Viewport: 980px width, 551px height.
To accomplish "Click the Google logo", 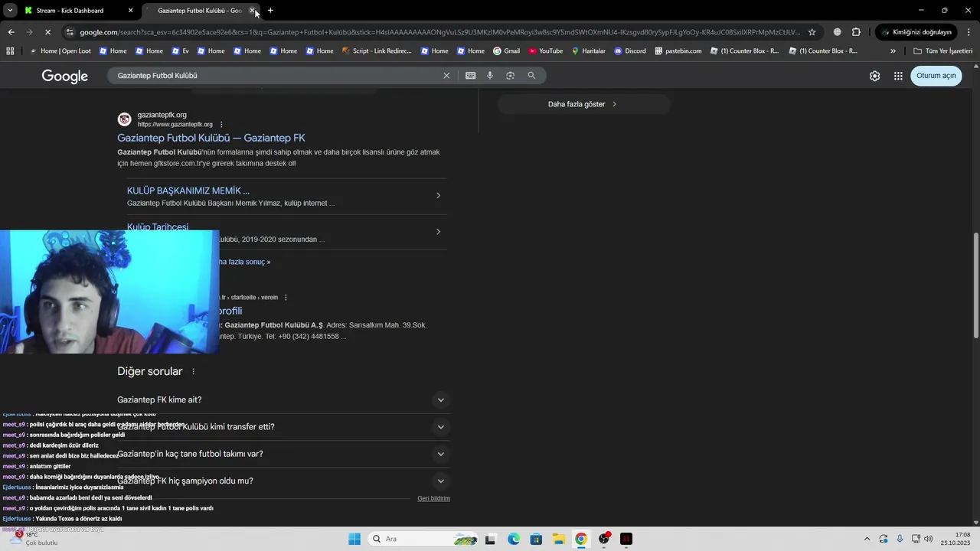I will [x=65, y=76].
